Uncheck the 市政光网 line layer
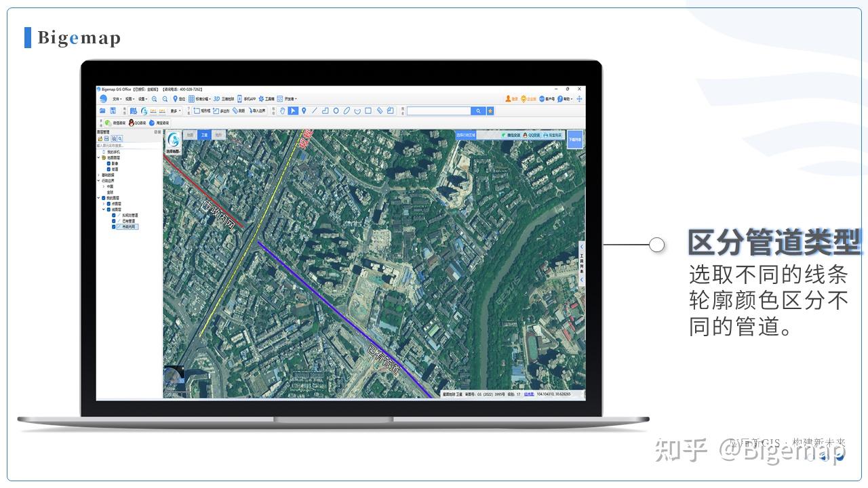The width and height of the screenshot is (868, 488). [x=113, y=226]
